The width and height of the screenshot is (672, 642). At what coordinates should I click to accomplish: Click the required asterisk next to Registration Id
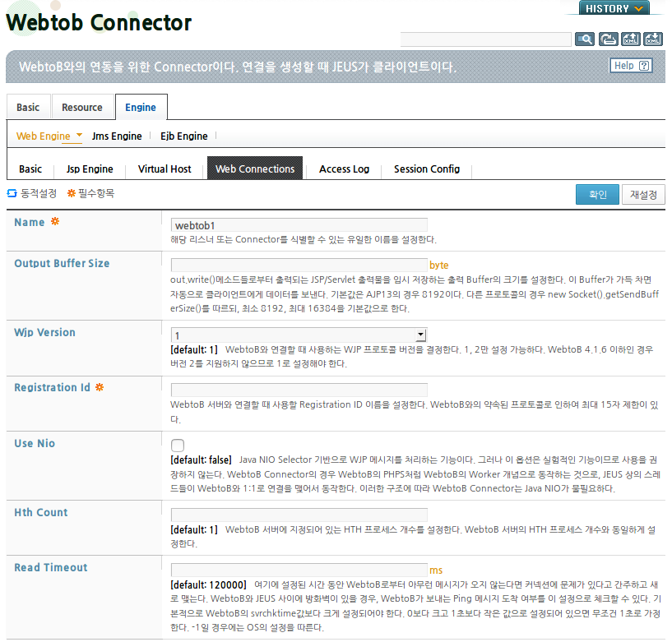100,387
